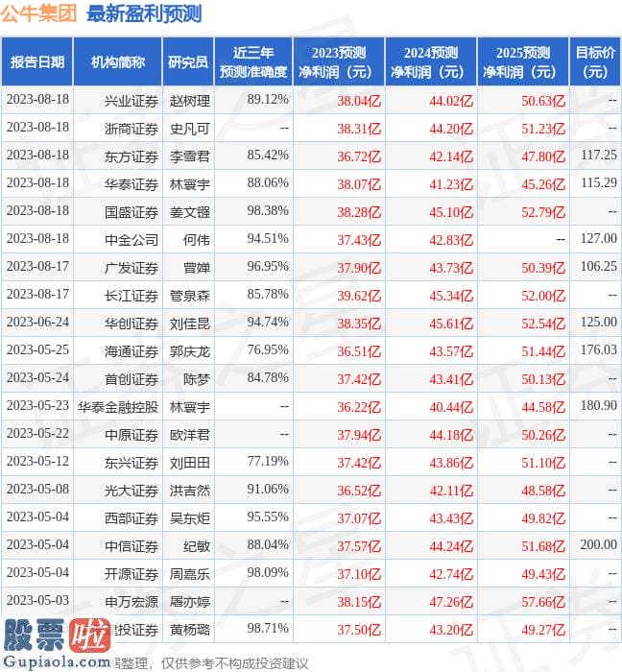Click researcher name 史凡可
The width and height of the screenshot is (622, 672).
190,129
